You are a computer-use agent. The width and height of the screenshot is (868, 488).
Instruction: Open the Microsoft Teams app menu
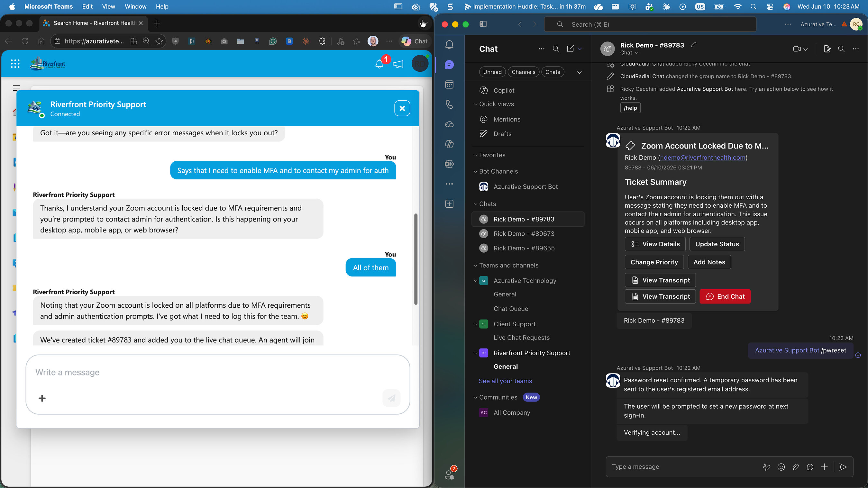(49, 6)
